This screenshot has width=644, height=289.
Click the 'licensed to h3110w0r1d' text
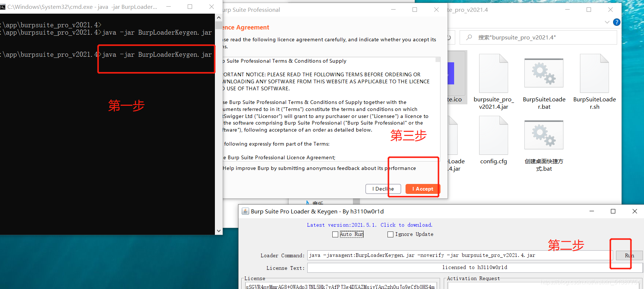coord(474,268)
